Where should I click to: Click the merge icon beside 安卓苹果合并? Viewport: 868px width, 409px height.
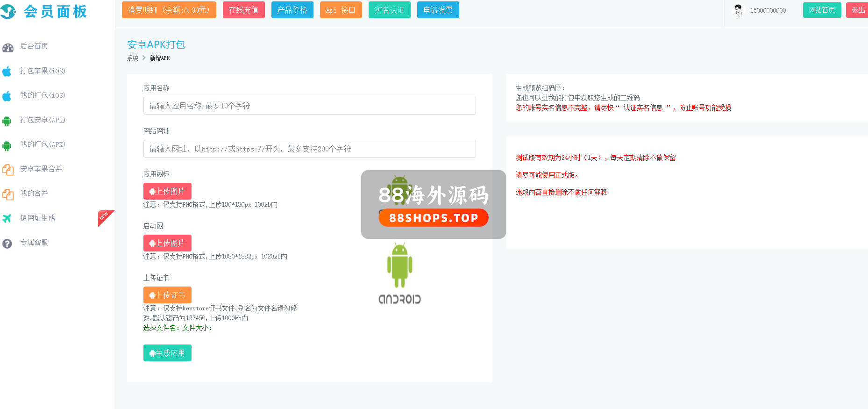[7, 170]
